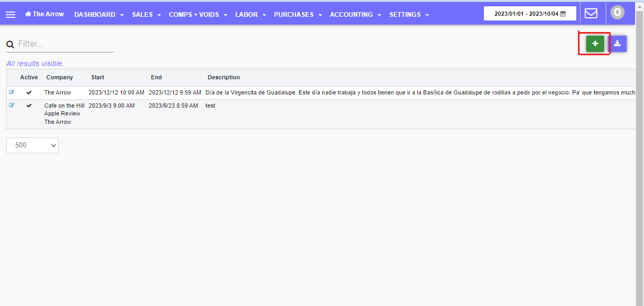Screen dimensions: 644x306
Task: Click the magnifier search icon
Action: 10,45
